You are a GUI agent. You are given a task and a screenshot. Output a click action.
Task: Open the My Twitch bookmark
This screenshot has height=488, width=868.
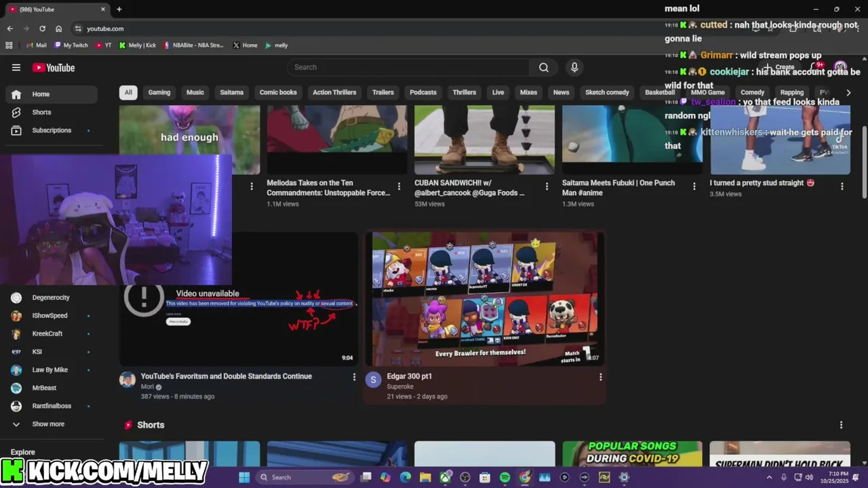pos(71,45)
